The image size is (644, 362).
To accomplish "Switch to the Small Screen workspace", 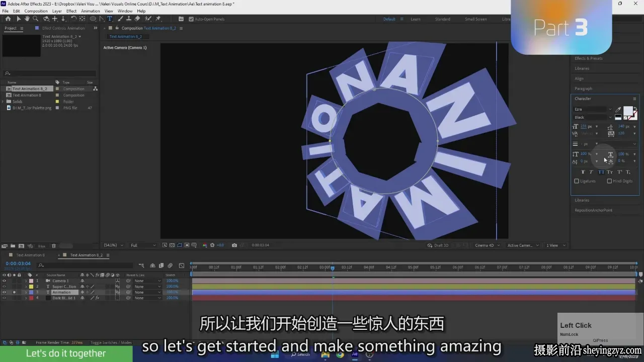I will coord(476,19).
